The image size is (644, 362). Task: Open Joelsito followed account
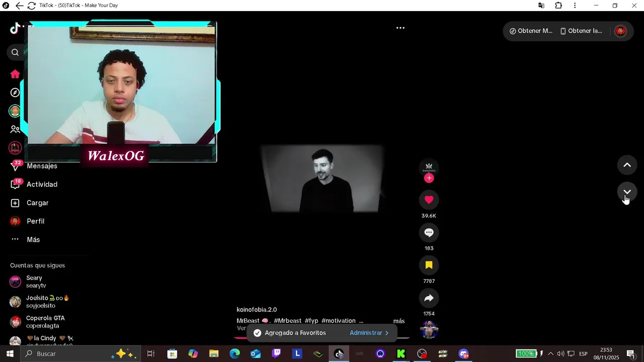click(39, 302)
